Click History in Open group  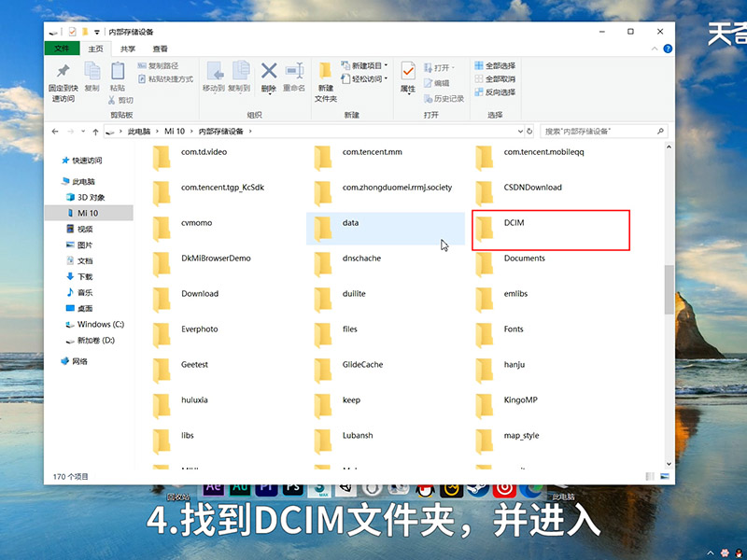click(x=444, y=99)
